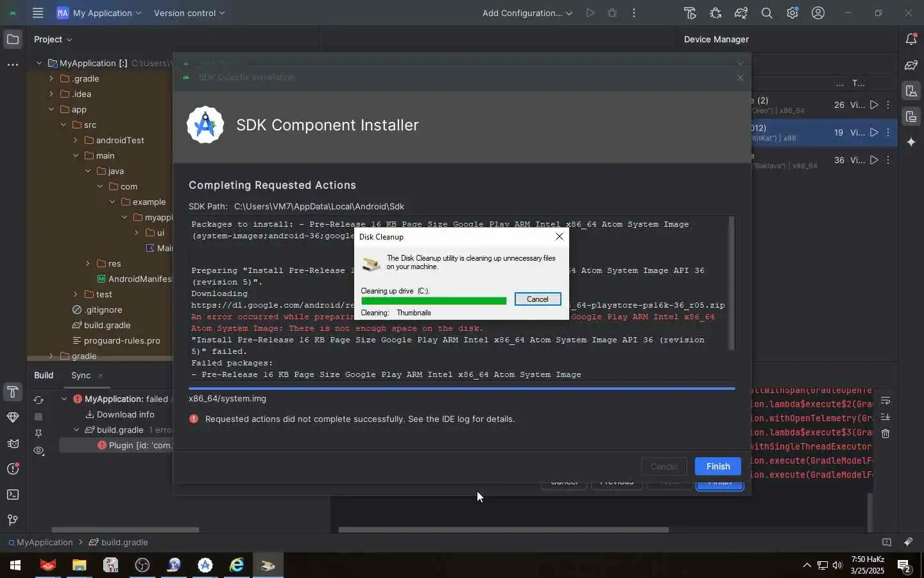Click the Attach Debugger bug icon

point(715,13)
